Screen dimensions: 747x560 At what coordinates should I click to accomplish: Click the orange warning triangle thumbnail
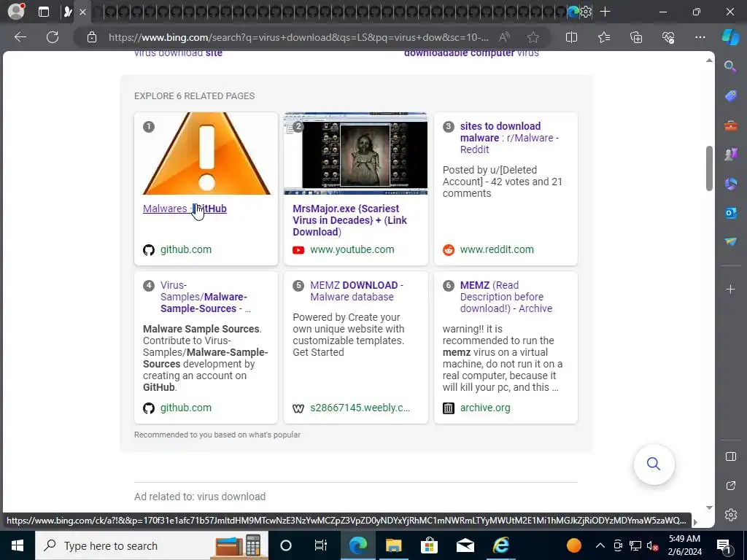tap(206, 153)
